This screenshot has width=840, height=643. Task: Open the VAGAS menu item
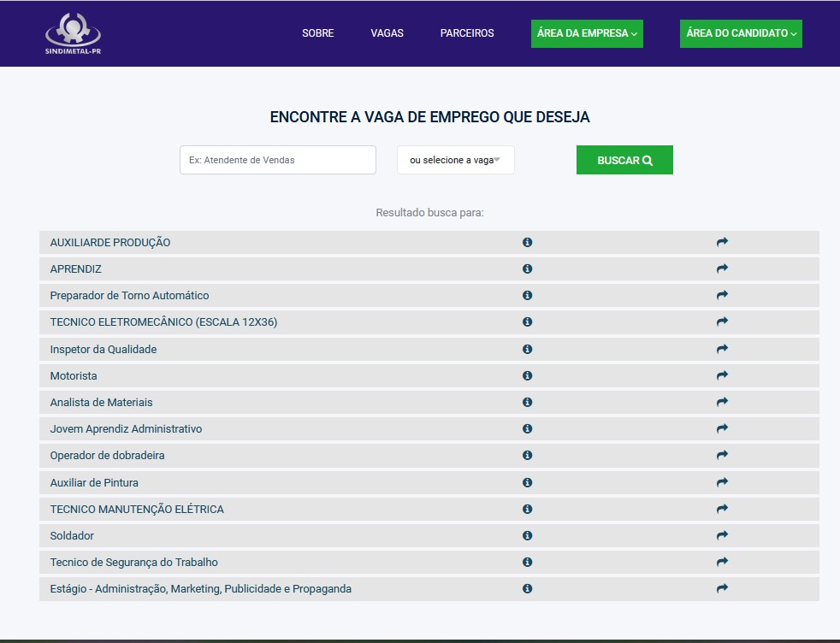[x=387, y=33]
